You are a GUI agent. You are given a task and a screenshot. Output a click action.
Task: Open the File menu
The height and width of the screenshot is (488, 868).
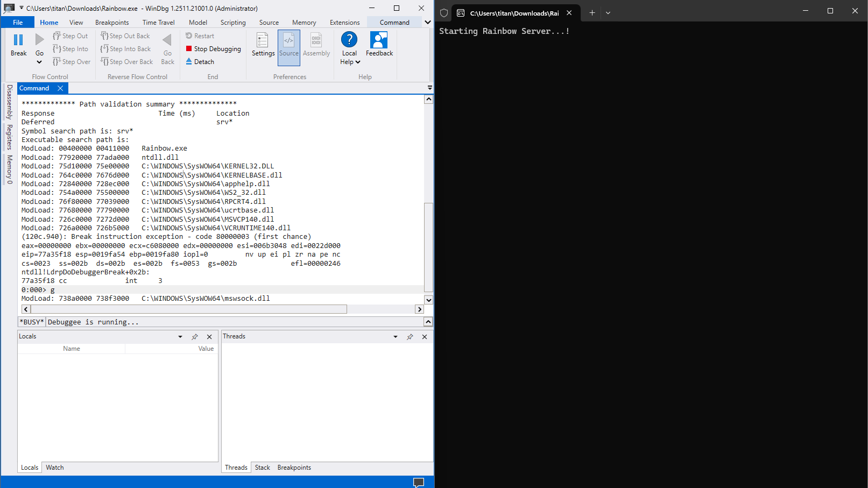(x=18, y=23)
